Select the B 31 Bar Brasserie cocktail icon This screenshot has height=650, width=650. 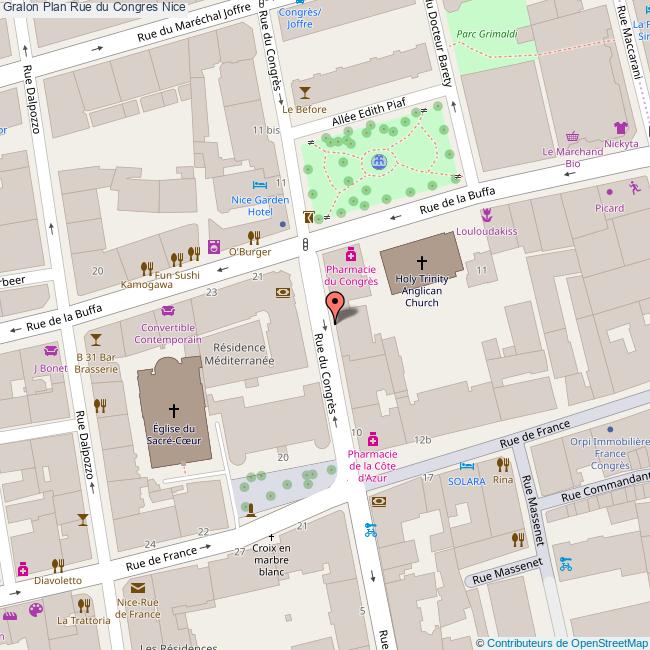click(96, 340)
